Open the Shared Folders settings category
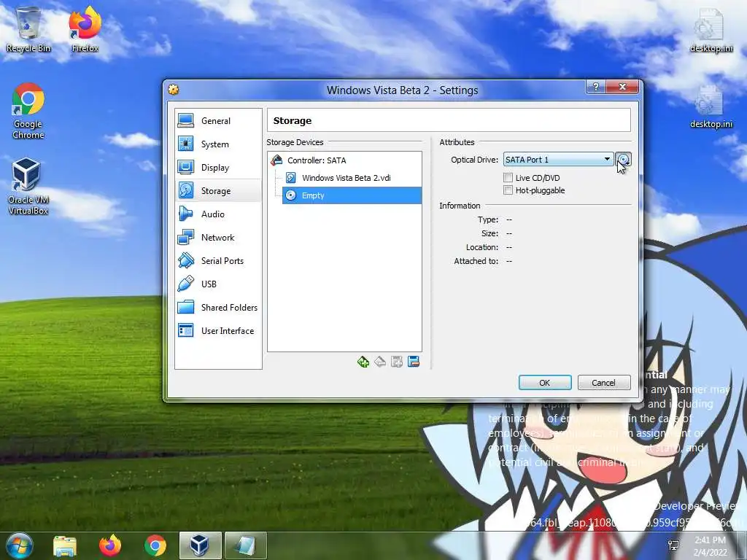Viewport: 747px width, 560px height. pos(218,308)
